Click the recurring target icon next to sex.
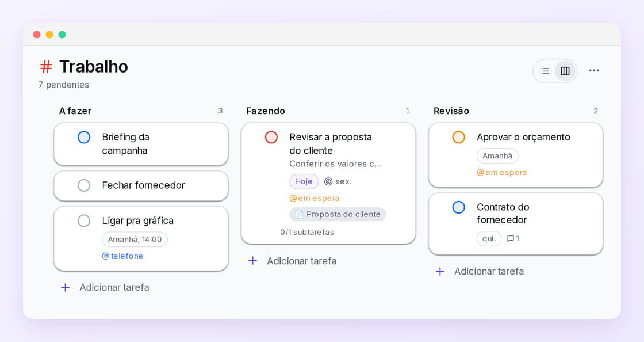 click(x=328, y=182)
